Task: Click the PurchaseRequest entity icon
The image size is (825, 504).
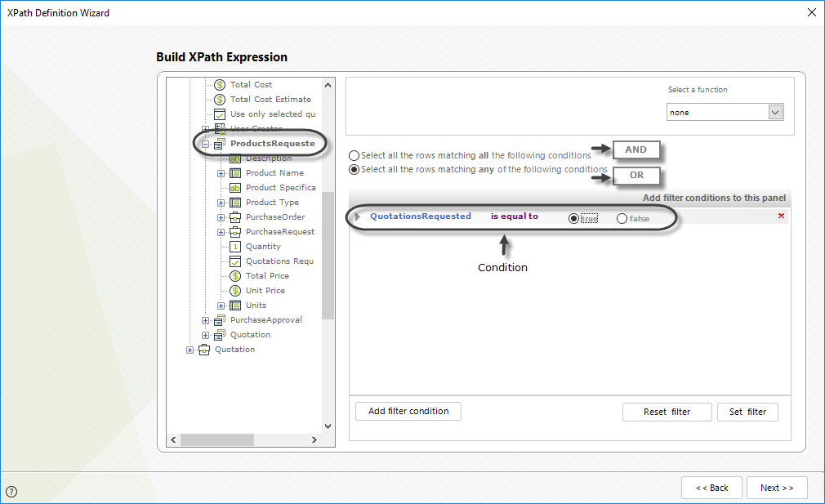Action: pos(235,232)
